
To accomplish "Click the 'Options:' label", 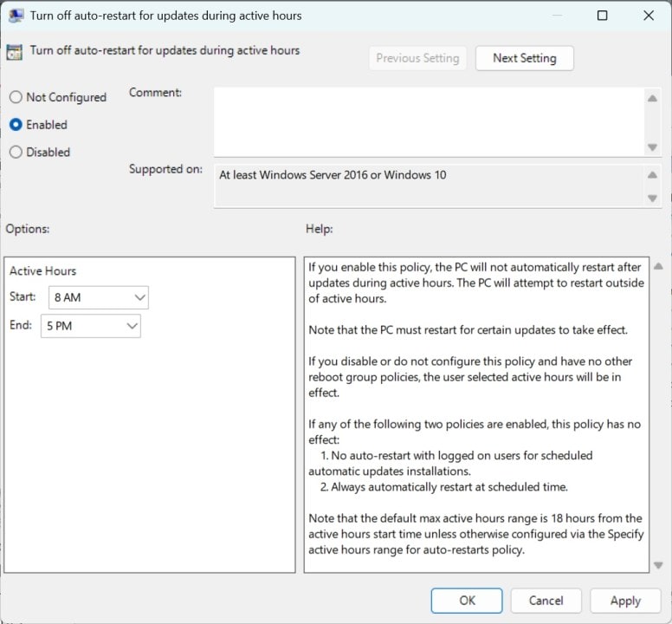I will tap(28, 229).
